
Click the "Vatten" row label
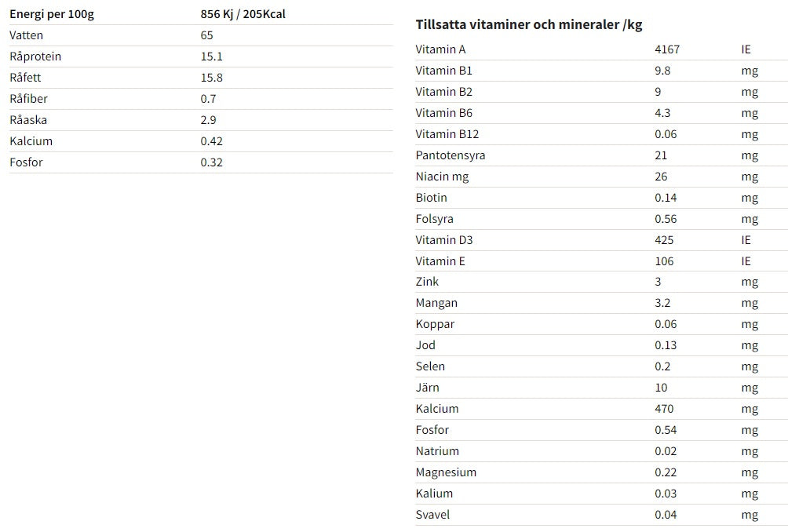tap(27, 35)
